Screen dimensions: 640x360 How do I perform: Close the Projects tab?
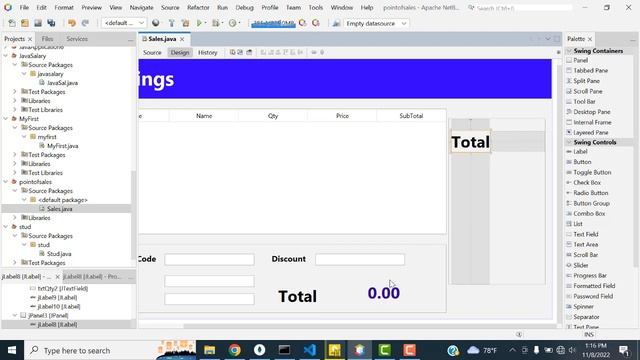30,39
